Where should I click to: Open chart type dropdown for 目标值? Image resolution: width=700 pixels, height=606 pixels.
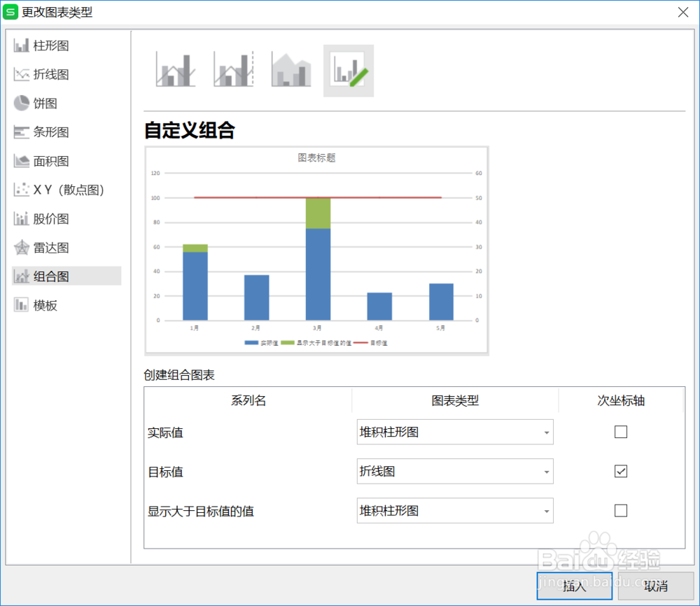[455, 471]
